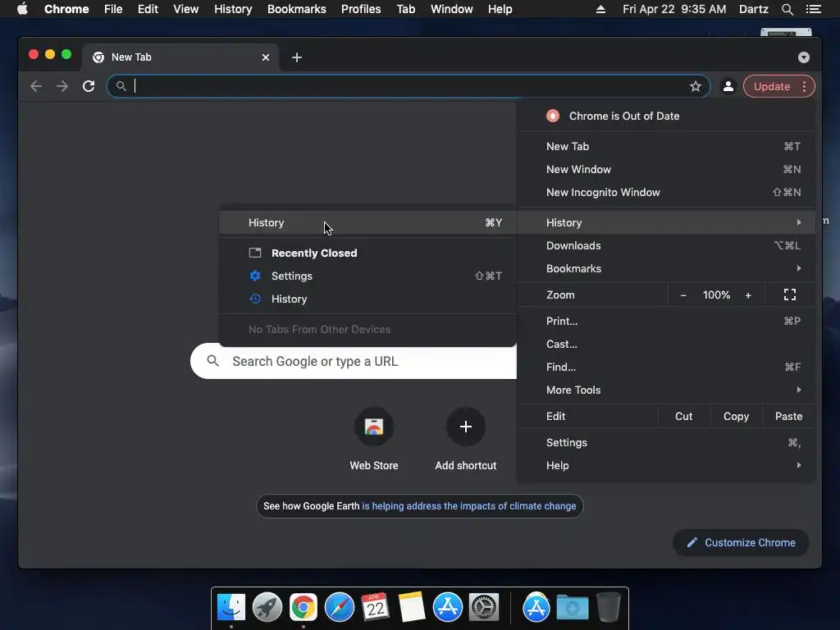The width and height of the screenshot is (840, 630).
Task: Click the back navigation arrow
Action: (36, 86)
